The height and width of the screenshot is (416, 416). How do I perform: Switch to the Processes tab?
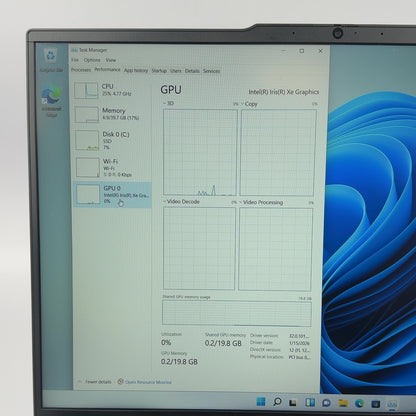tap(81, 70)
